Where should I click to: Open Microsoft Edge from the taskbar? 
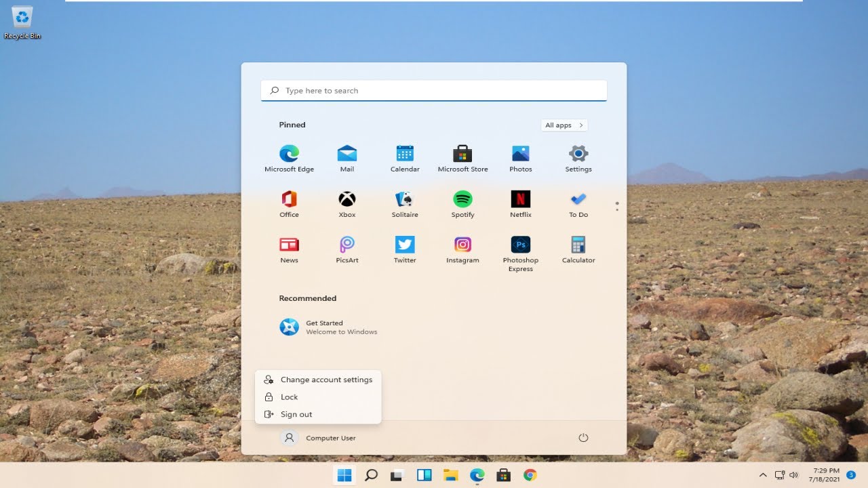477,475
